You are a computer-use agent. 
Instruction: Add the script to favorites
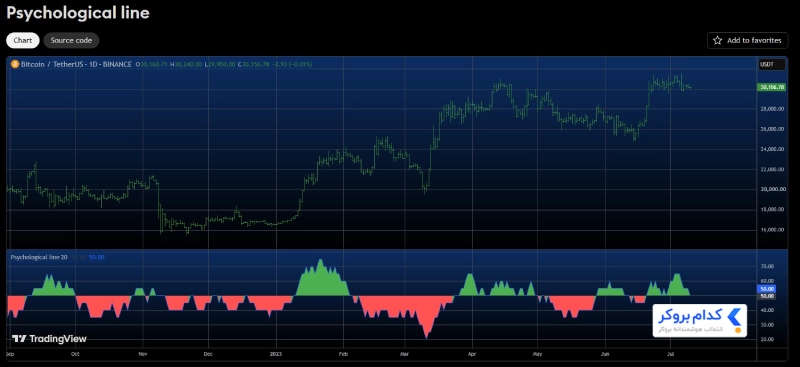[x=747, y=40]
